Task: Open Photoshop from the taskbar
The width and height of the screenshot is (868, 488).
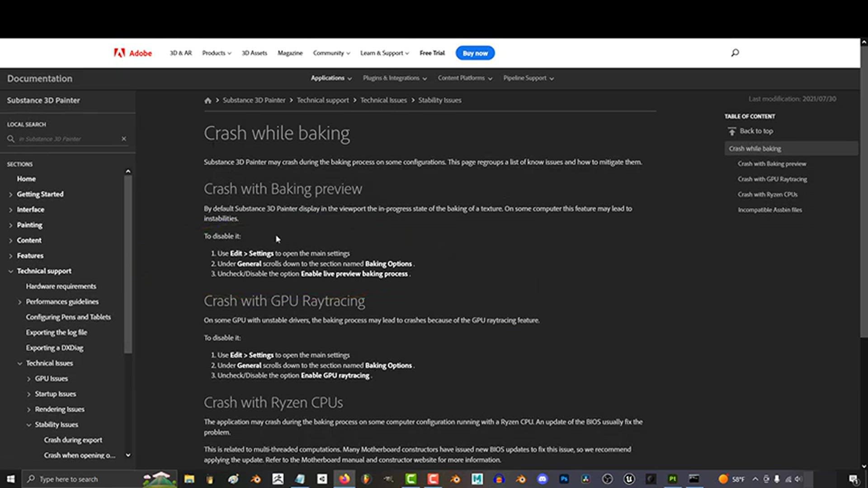Action: [564, 479]
